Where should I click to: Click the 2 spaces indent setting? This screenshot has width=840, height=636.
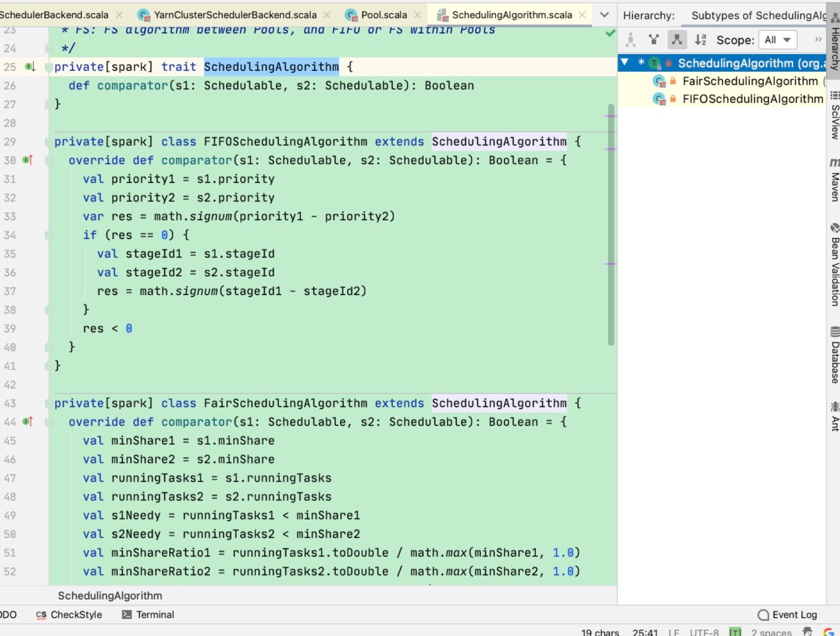[771, 632]
